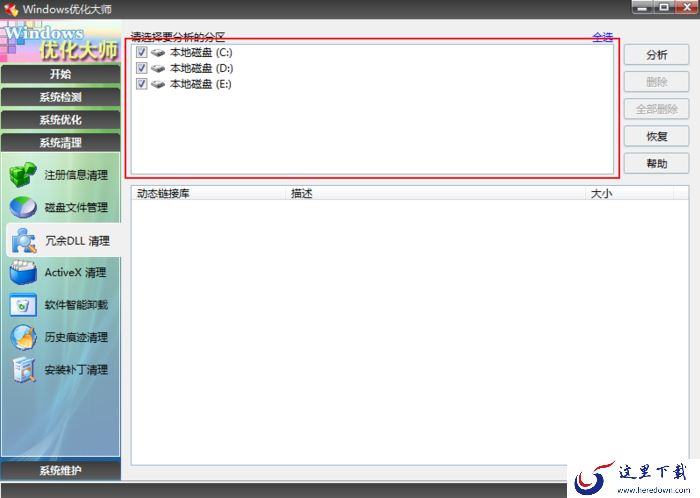Image resolution: width=700 pixels, height=498 pixels.
Task: Open 安装补丁清理 menu text
Action: pos(76,370)
